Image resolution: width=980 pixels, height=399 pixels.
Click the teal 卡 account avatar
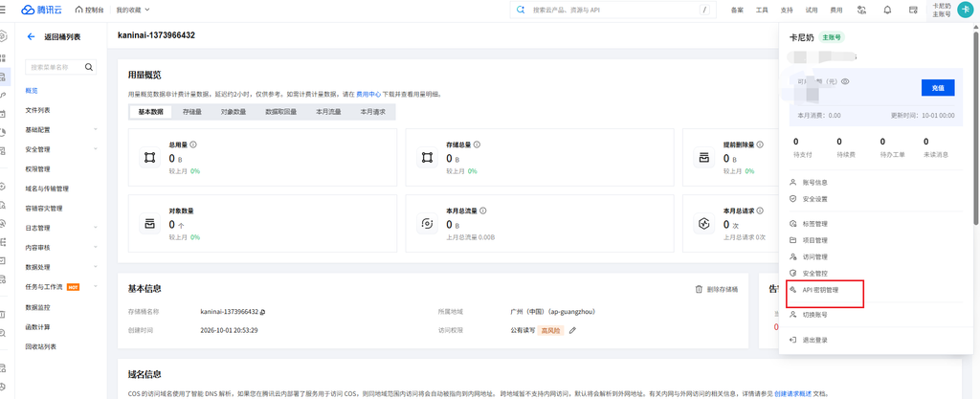(x=965, y=10)
